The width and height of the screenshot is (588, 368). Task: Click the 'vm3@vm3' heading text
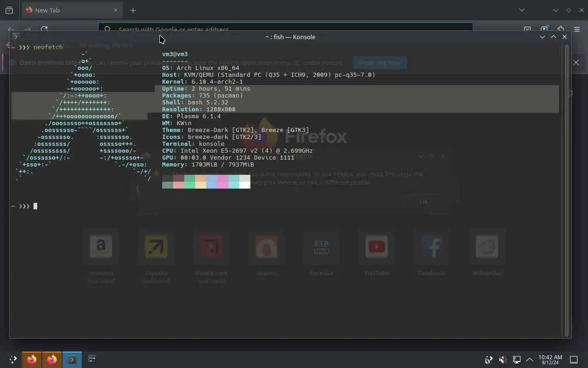point(175,54)
